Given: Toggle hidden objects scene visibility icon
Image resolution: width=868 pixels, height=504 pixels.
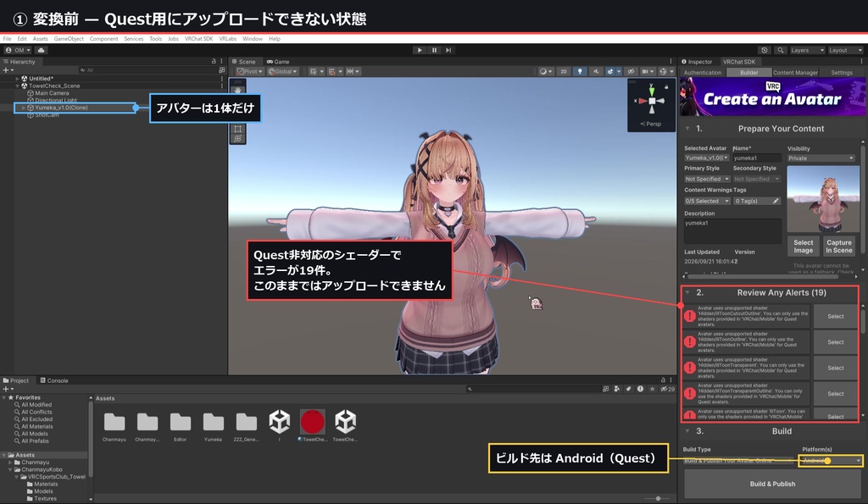Looking at the screenshot, I should 631,71.
